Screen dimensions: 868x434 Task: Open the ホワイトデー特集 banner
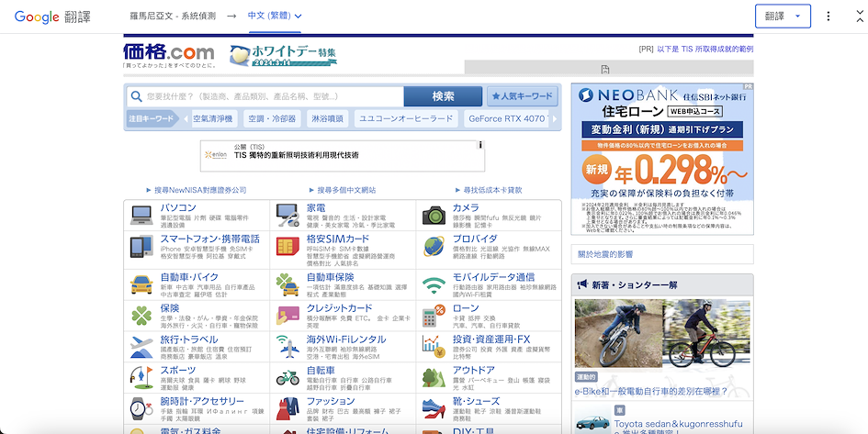pyautogui.click(x=284, y=55)
